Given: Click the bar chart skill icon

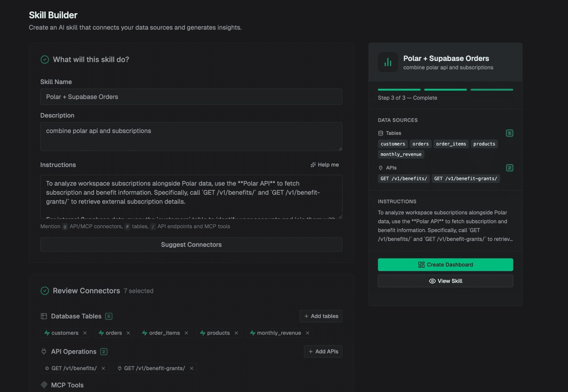Looking at the screenshot, I should [x=388, y=62].
